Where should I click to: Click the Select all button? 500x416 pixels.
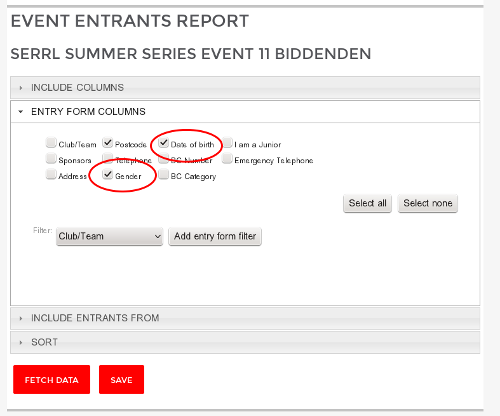[x=367, y=203]
